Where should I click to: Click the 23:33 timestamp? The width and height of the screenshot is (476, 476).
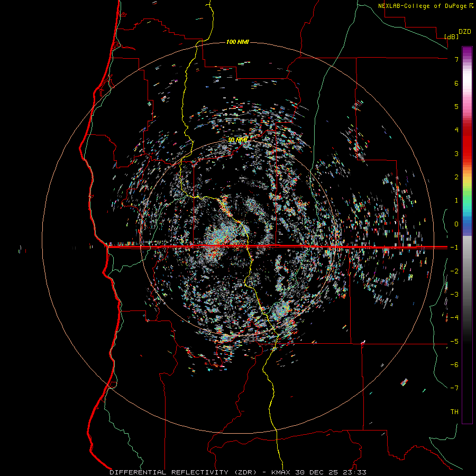[x=358, y=472]
